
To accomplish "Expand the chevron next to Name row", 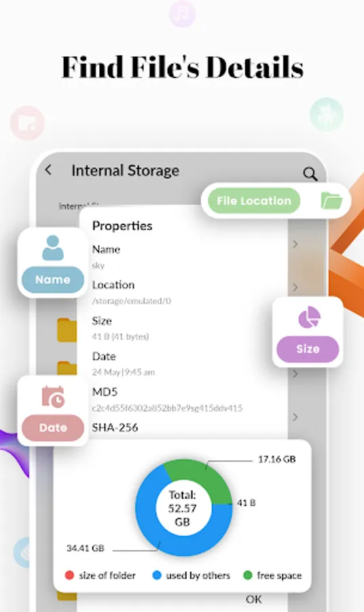I will [x=295, y=244].
